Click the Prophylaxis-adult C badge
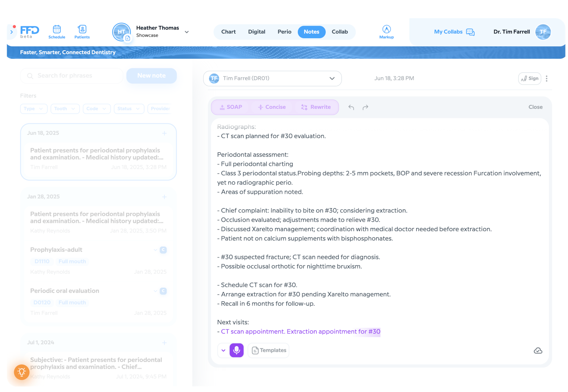The image size is (568, 392). (163, 250)
